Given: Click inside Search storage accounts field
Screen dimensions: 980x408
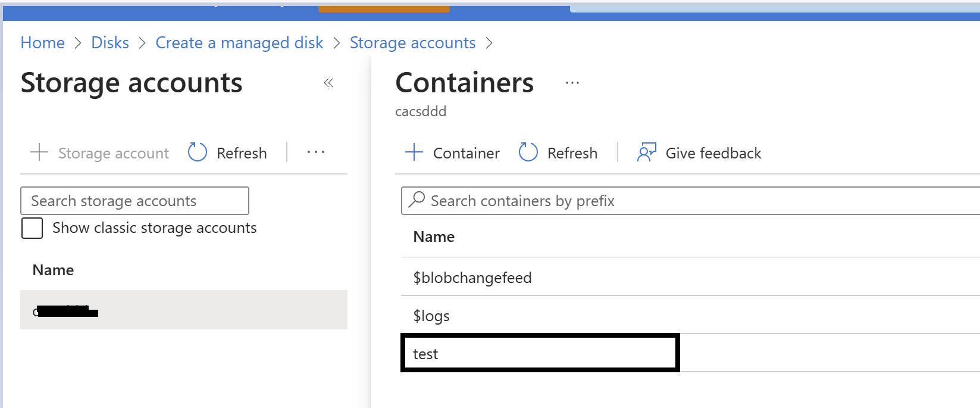Looking at the screenshot, I should pos(135,201).
